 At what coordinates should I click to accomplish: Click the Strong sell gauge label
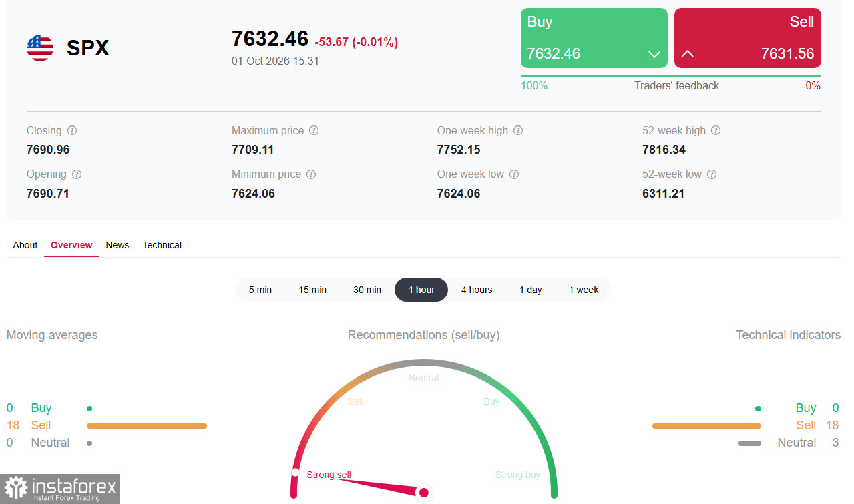click(x=329, y=475)
